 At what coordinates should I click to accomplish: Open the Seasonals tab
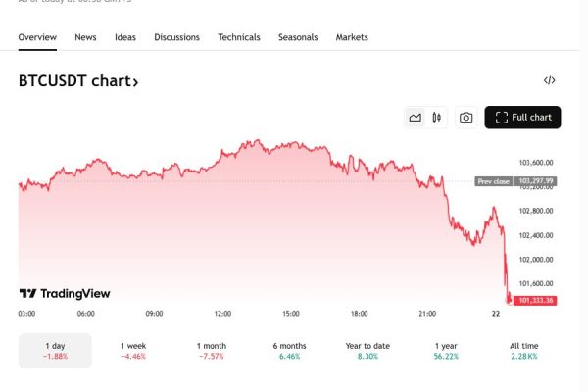(x=298, y=37)
